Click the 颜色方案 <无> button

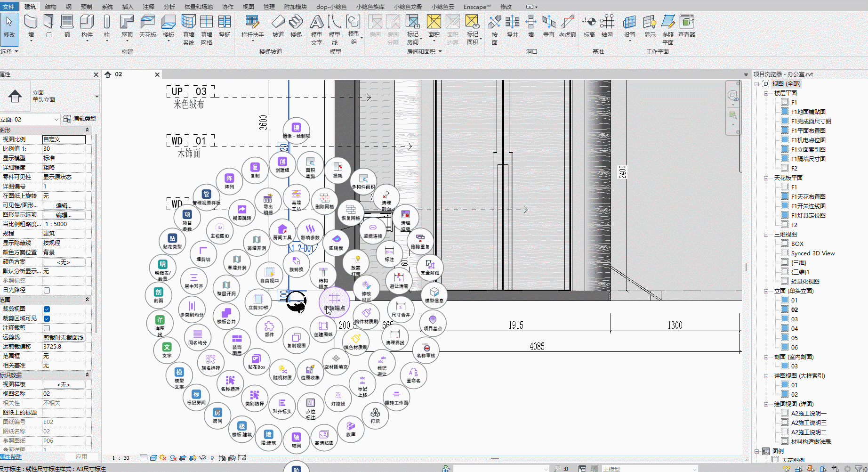64,262
